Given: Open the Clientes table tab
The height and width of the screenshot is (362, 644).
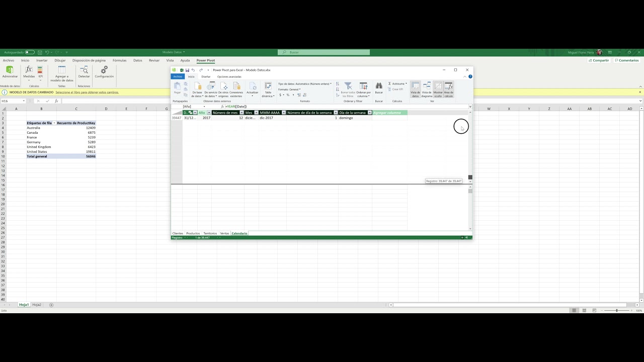Looking at the screenshot, I should 178,233.
